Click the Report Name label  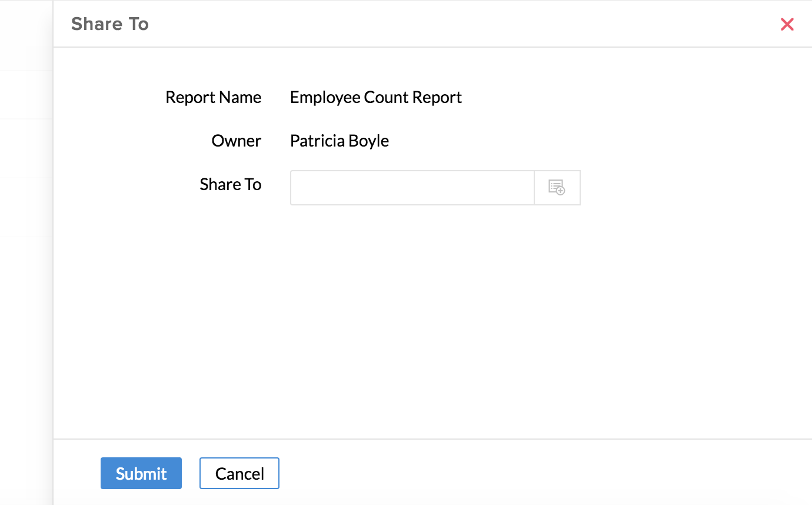[213, 97]
